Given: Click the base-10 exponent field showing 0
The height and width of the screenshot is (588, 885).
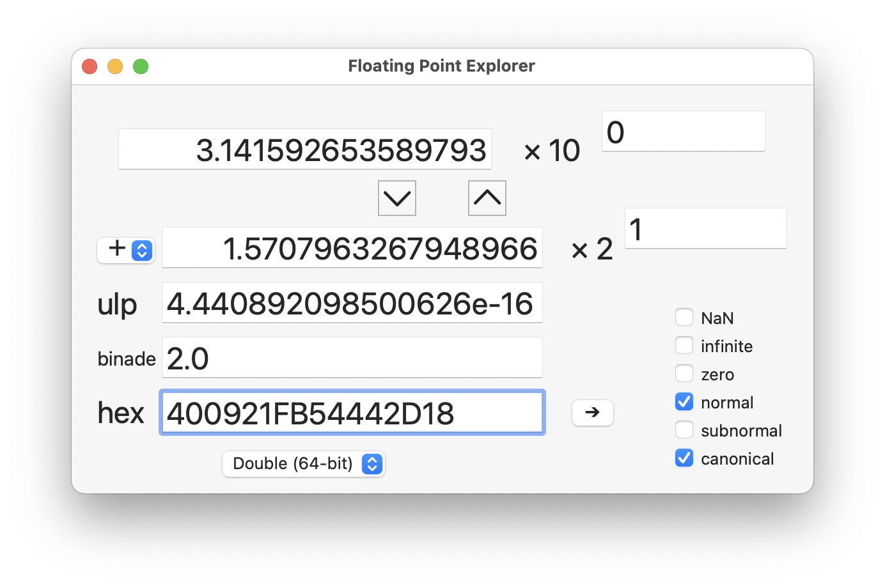Looking at the screenshot, I should pyautogui.click(x=683, y=130).
